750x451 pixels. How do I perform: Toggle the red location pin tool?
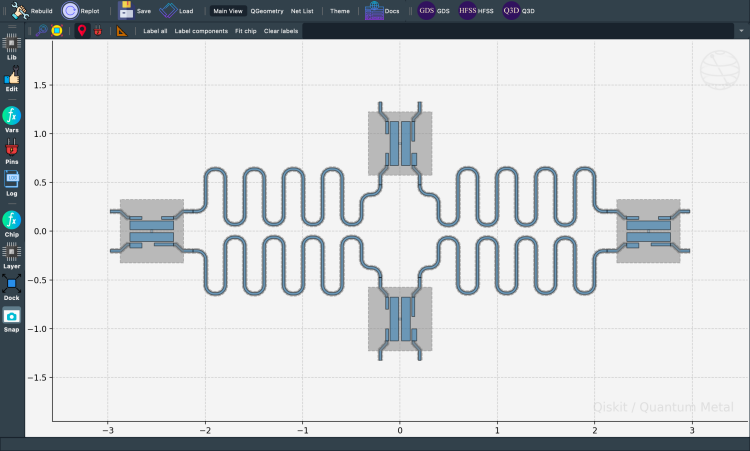pyautogui.click(x=82, y=31)
